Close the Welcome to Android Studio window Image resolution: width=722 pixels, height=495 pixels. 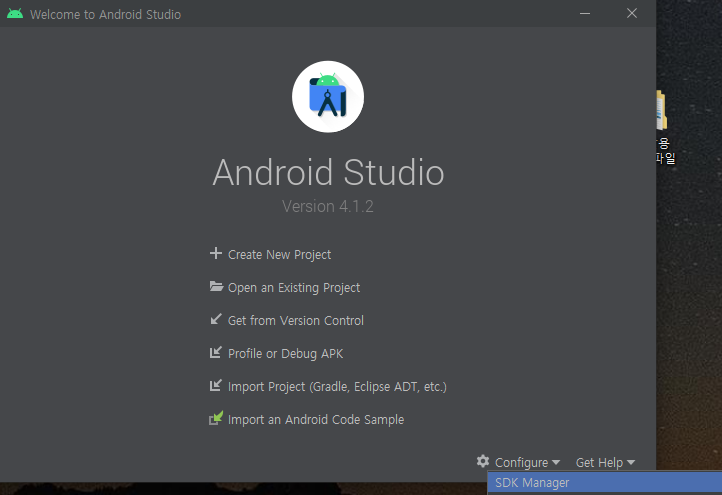tap(632, 13)
